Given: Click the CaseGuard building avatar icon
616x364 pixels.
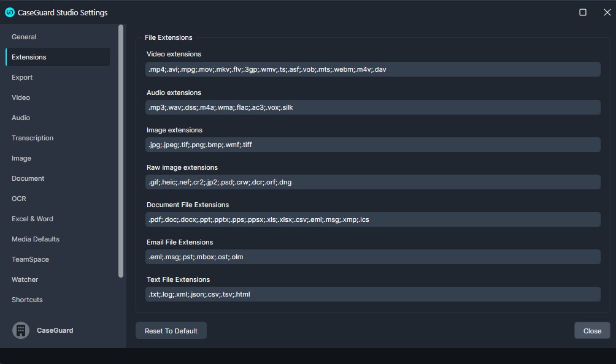Looking at the screenshot, I should (21, 330).
